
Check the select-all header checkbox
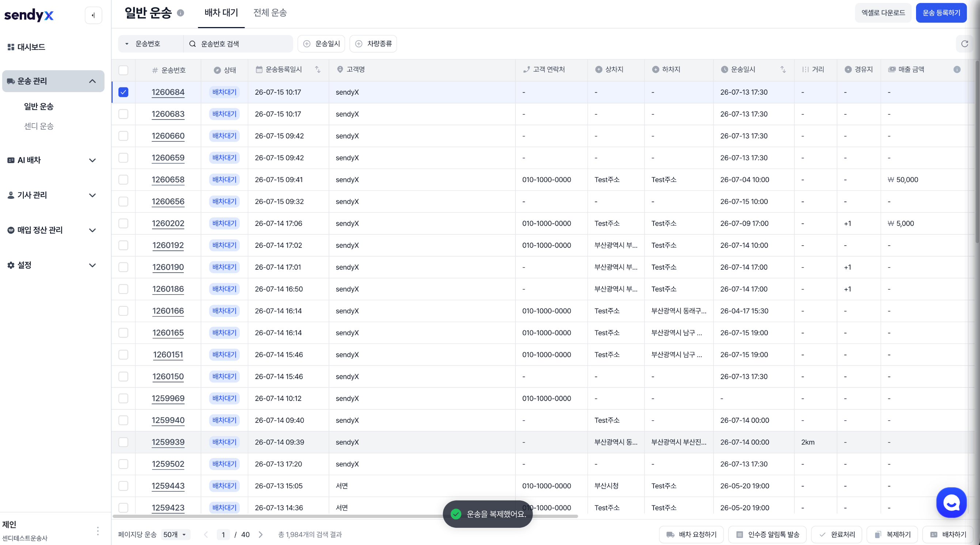(123, 70)
